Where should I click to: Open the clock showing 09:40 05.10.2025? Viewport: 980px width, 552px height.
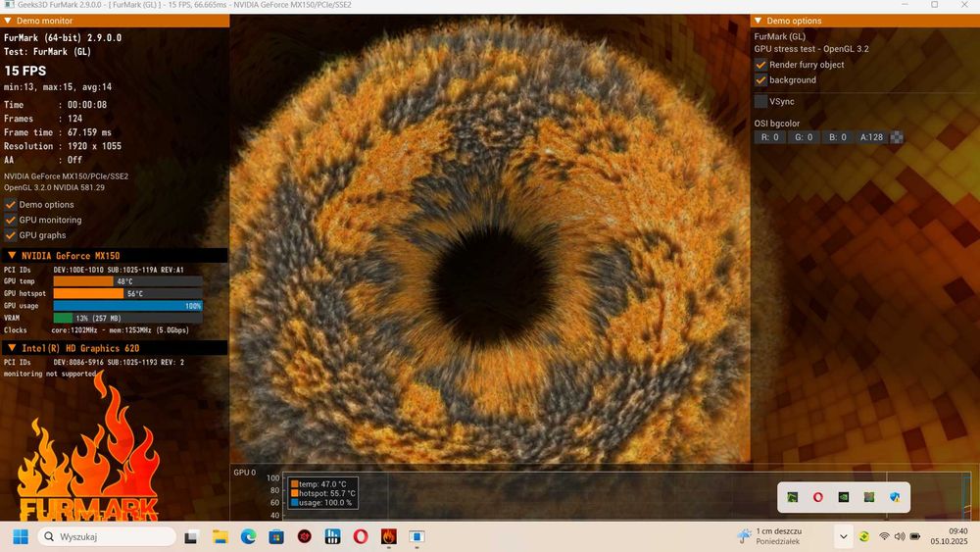949,536
